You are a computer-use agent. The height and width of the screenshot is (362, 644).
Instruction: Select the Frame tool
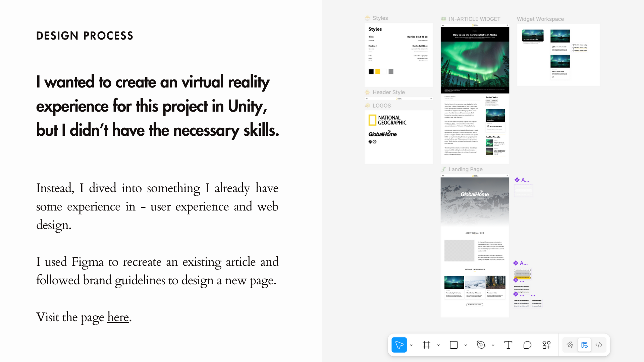(x=426, y=345)
